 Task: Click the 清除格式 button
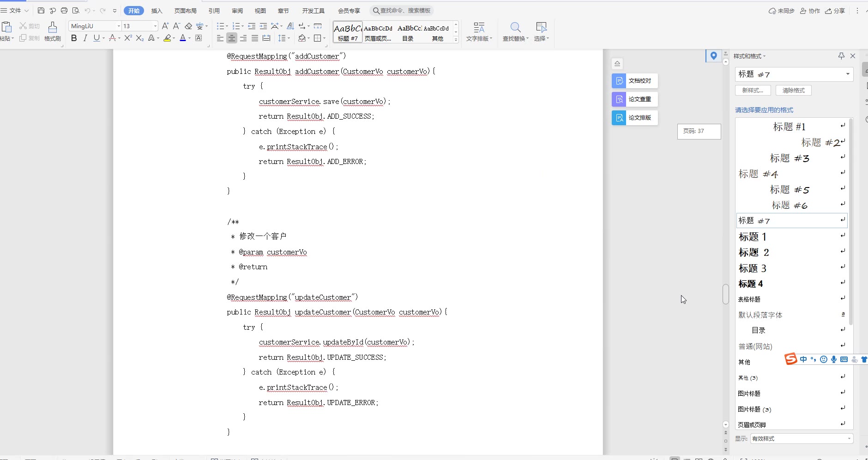pos(794,91)
